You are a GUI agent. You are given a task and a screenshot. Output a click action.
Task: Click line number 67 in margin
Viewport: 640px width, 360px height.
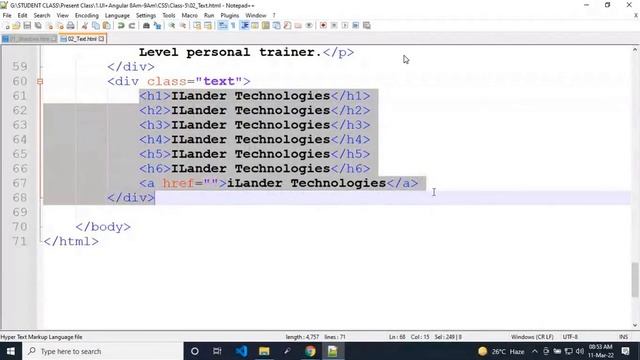coord(20,183)
